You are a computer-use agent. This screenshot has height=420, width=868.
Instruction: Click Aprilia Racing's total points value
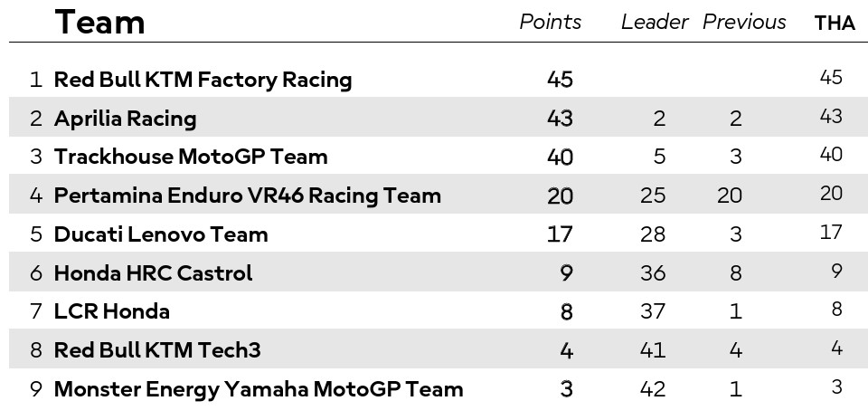560,119
